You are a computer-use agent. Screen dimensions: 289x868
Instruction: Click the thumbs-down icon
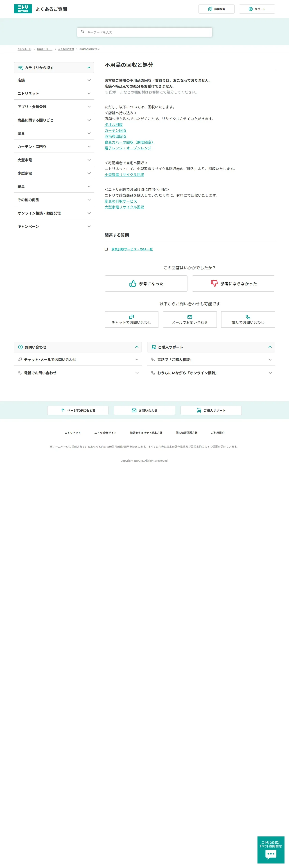click(x=214, y=283)
